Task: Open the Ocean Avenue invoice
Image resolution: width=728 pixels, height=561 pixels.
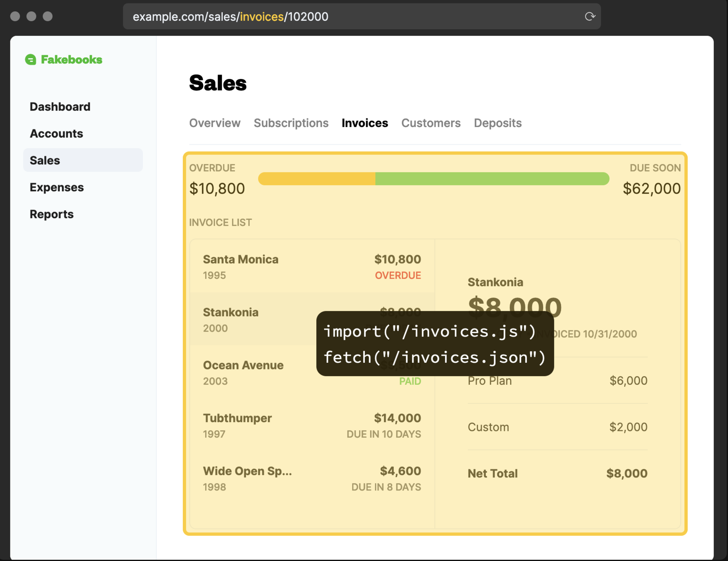Action: click(x=312, y=372)
